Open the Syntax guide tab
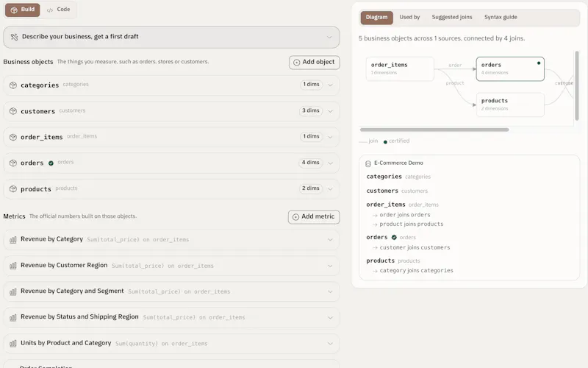 click(x=501, y=17)
